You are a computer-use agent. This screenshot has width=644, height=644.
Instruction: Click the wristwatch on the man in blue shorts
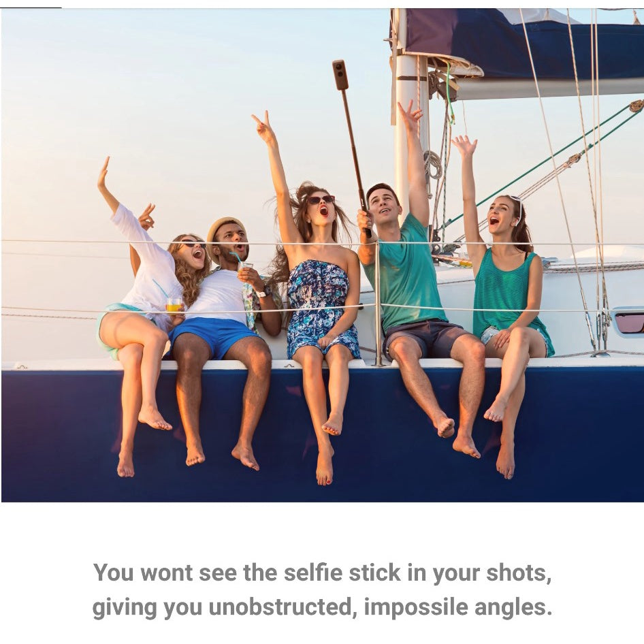click(262, 293)
